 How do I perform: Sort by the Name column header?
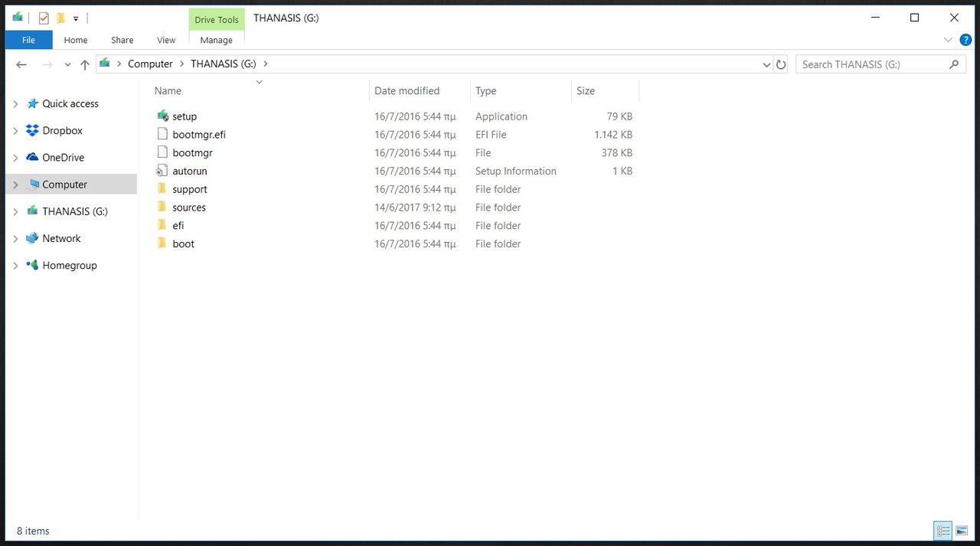[168, 90]
